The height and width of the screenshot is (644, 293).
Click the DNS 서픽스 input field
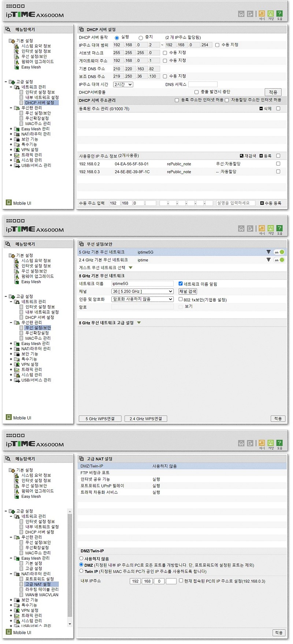203,84
